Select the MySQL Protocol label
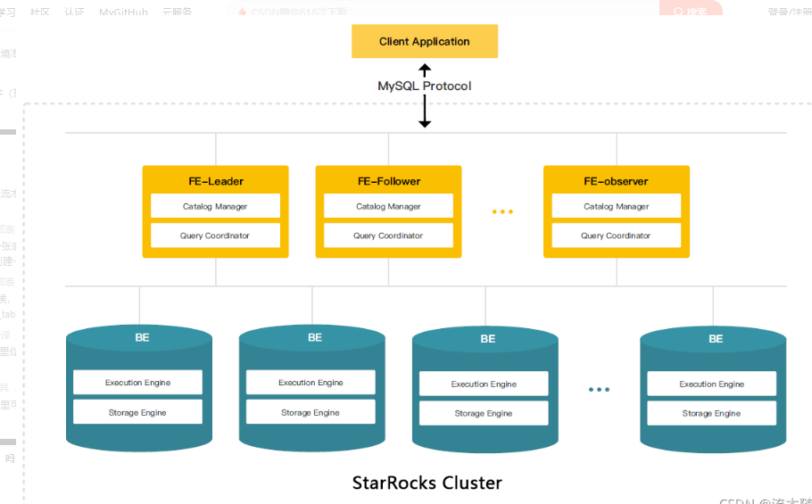The width and height of the screenshot is (812, 504). 425,86
